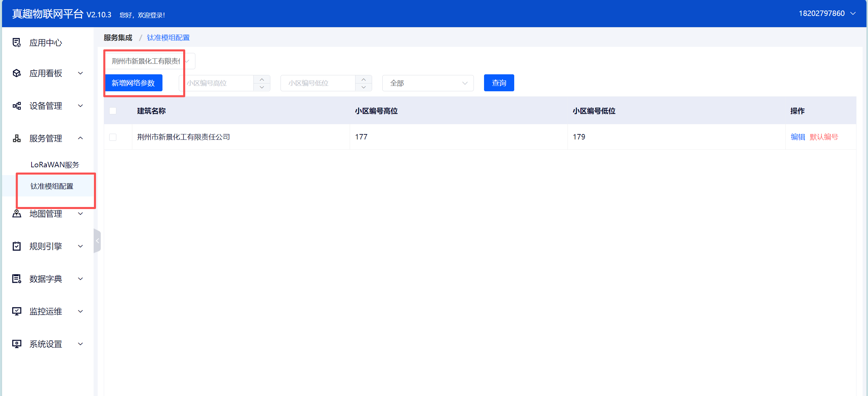Click the 应用看板 cube icon
Image resolution: width=868 pixels, height=396 pixels.
pos(17,73)
